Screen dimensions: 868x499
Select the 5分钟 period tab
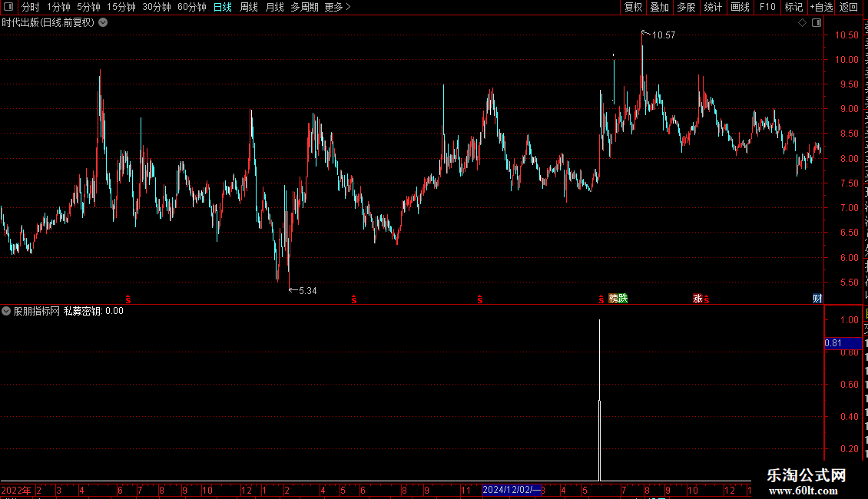tap(88, 7)
